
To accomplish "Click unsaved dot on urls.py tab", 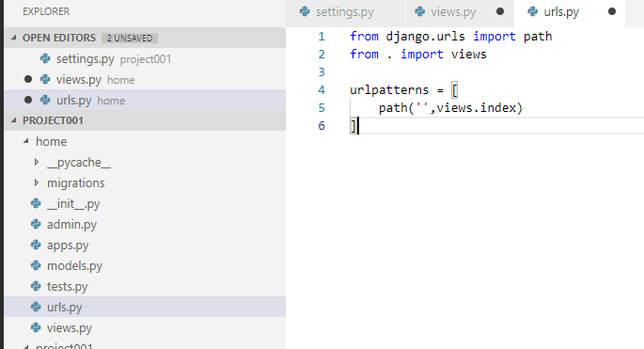I will point(611,11).
